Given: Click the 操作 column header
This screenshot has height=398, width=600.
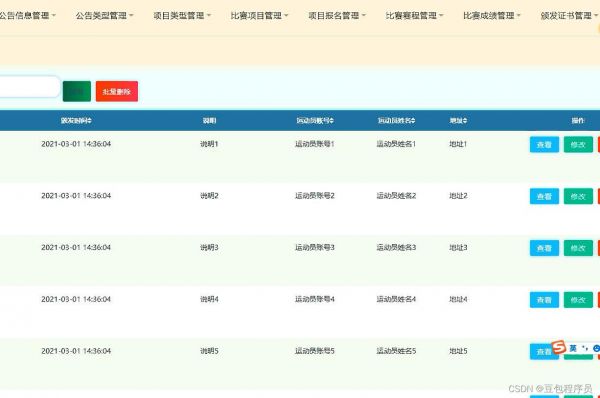Looking at the screenshot, I should point(578,121).
